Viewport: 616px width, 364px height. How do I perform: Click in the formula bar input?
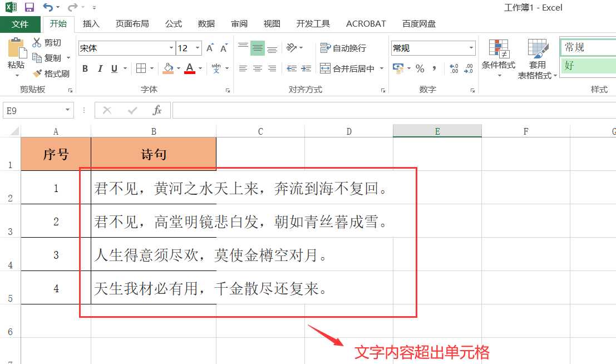click(x=394, y=110)
